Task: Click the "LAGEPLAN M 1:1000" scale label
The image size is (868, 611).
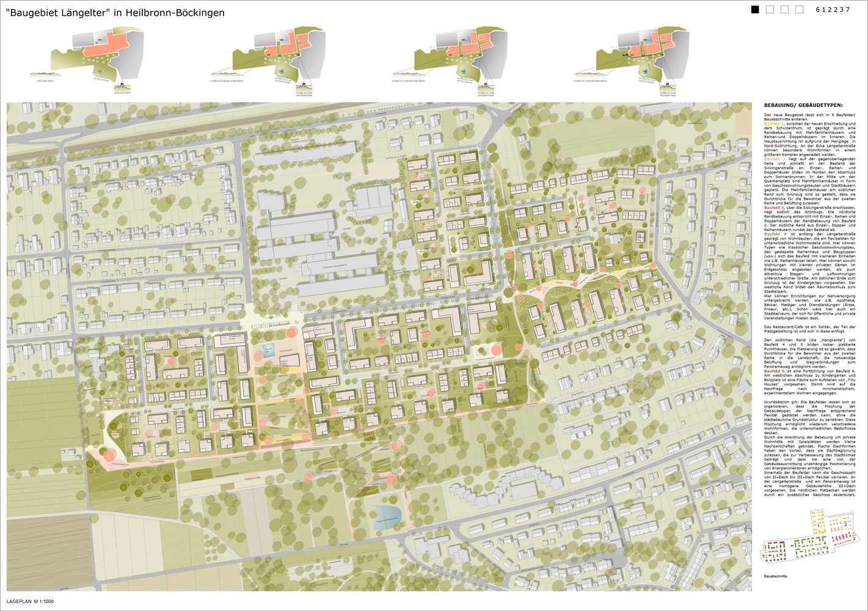Action: point(30,602)
